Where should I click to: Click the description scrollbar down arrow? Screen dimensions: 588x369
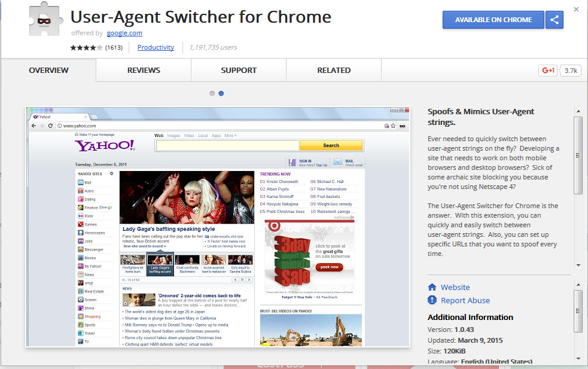pos(578,266)
